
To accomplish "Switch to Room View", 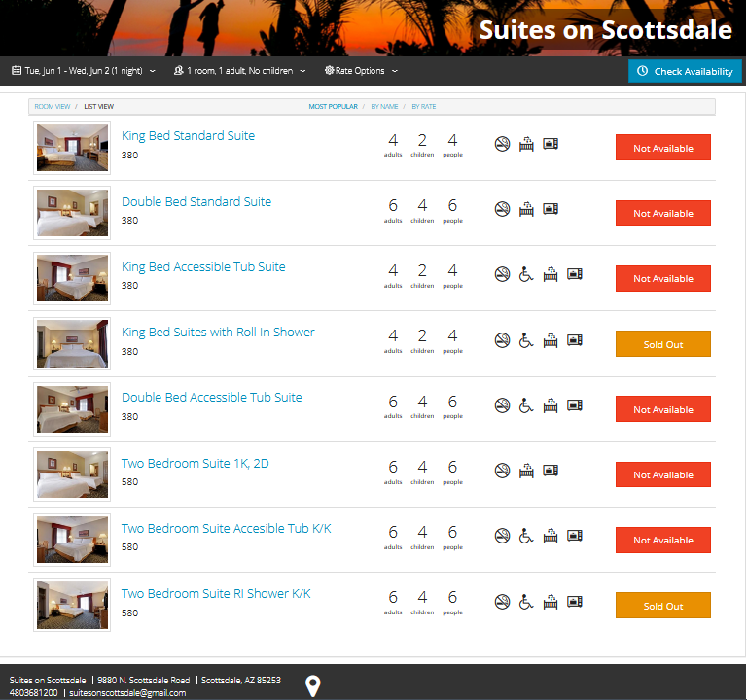I will pos(53,107).
